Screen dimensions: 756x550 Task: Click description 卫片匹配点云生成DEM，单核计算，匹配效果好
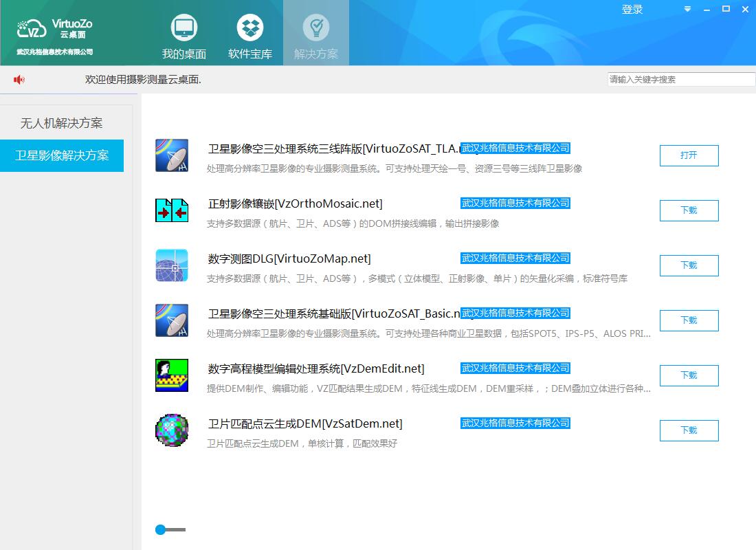point(302,443)
